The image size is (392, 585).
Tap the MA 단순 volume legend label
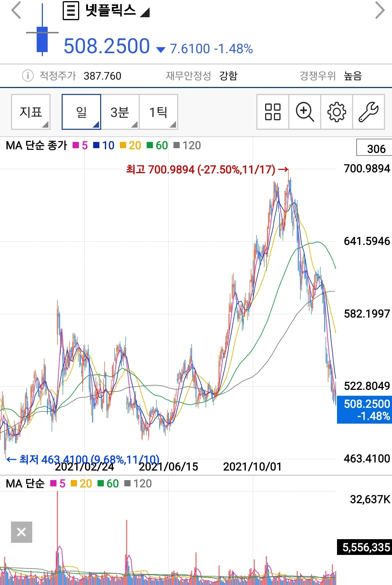tap(25, 484)
